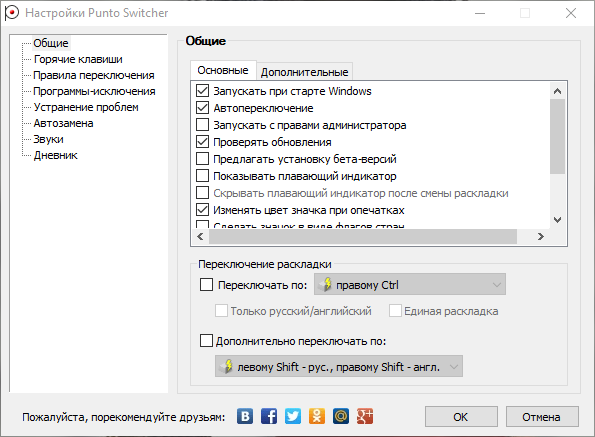This screenshot has height=437, width=595.
Task: Switch to the Дополнительные tab
Action: tap(305, 72)
